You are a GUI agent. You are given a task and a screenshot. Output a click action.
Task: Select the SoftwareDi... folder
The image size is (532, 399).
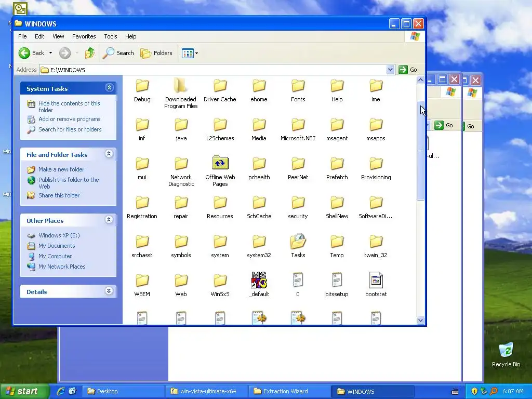coord(375,207)
